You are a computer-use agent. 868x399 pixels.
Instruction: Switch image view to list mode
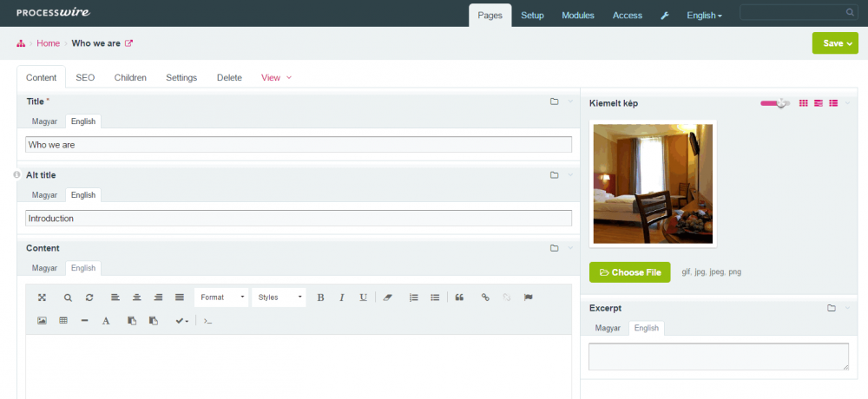click(x=833, y=103)
